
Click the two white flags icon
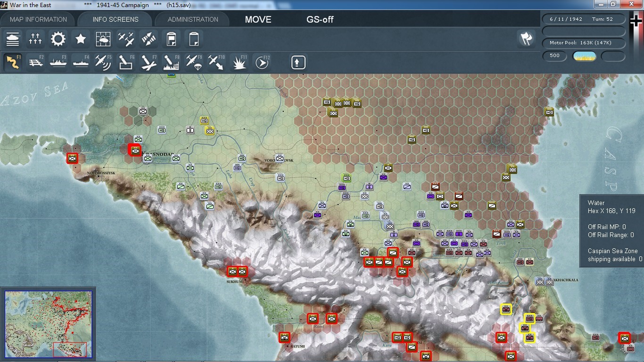pos(526,39)
